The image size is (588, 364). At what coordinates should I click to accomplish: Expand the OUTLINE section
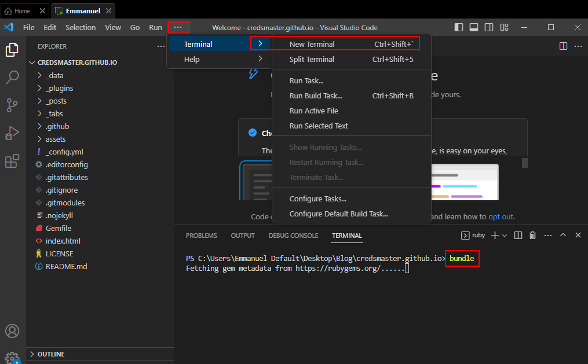point(100,354)
